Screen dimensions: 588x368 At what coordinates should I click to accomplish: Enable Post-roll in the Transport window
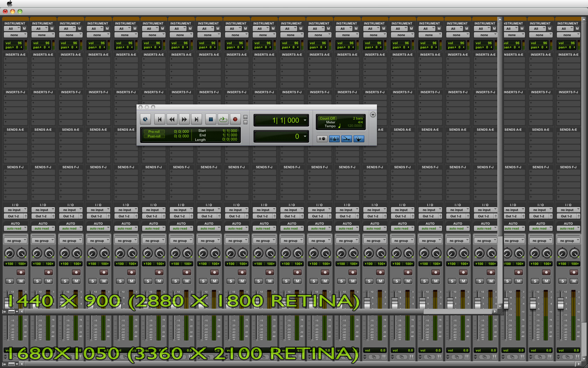(154, 136)
